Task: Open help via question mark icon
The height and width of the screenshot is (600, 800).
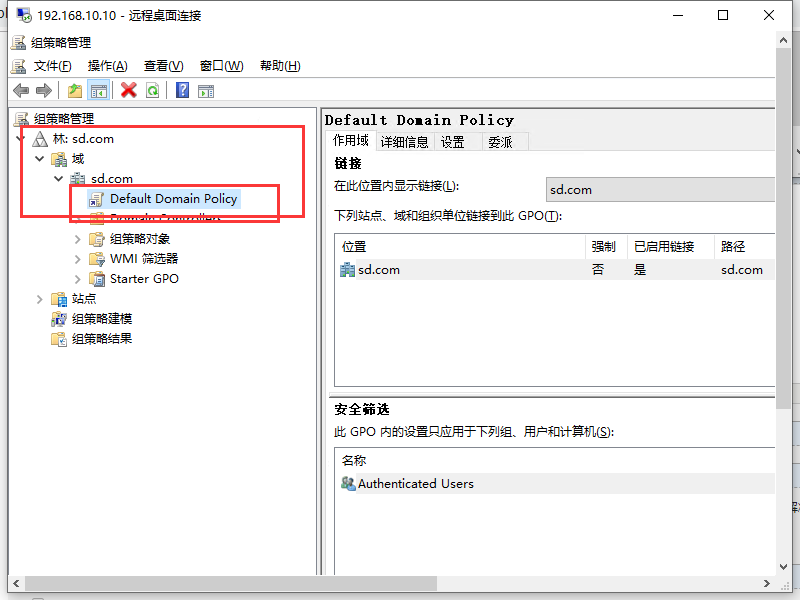Action: click(x=182, y=90)
